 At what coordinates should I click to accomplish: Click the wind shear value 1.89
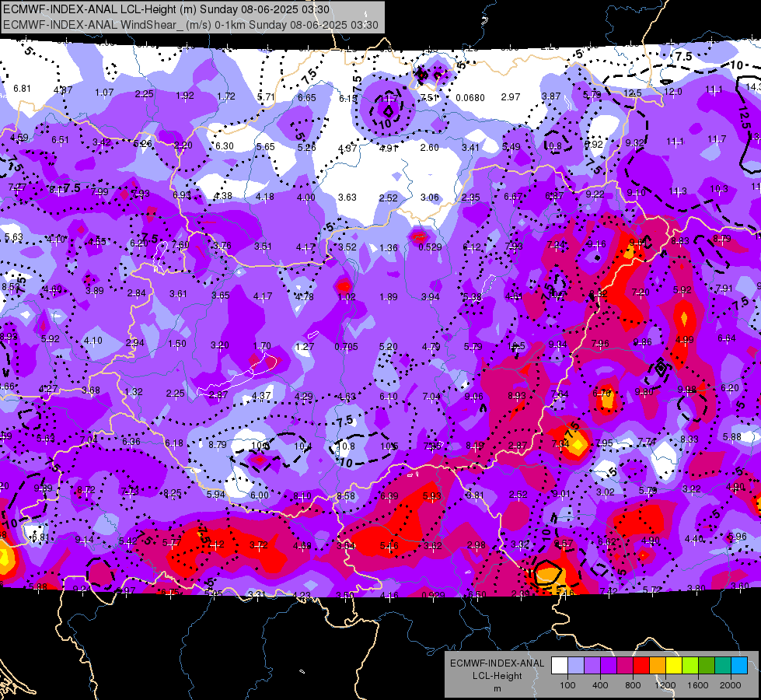pyautogui.click(x=388, y=297)
